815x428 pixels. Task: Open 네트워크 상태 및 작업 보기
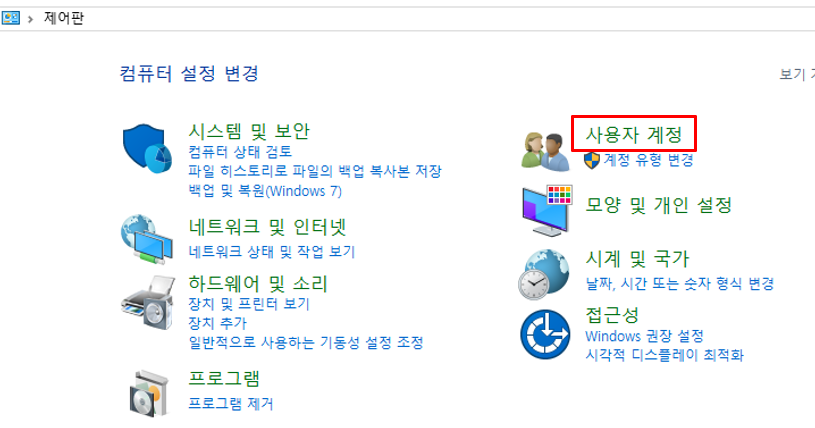tap(271, 252)
